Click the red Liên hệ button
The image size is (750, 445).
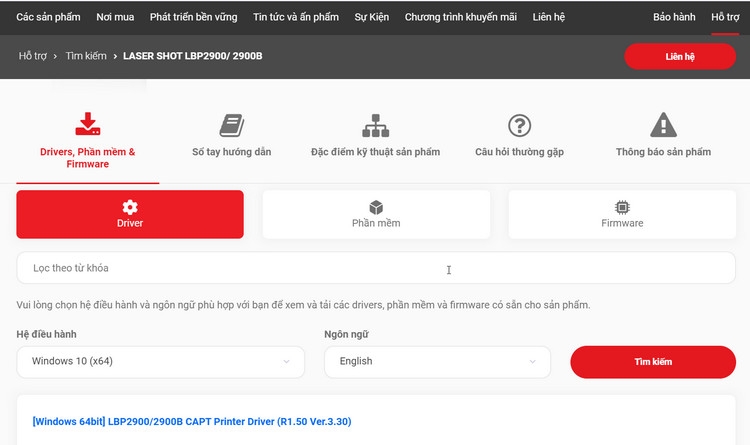(680, 56)
